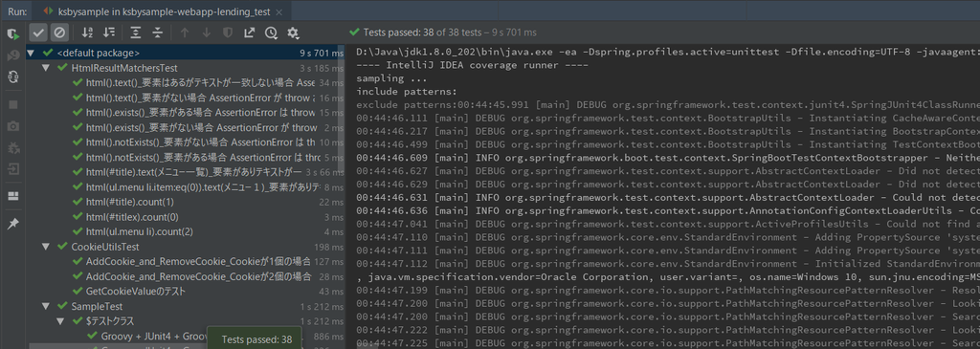
Task: Select $テストクラス node row
Action: [x=186, y=321]
